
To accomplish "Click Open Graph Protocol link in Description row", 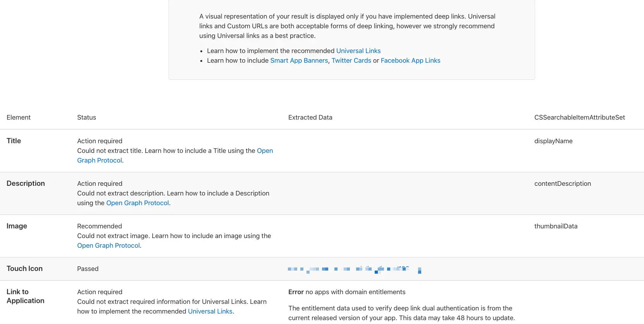I will (x=138, y=203).
